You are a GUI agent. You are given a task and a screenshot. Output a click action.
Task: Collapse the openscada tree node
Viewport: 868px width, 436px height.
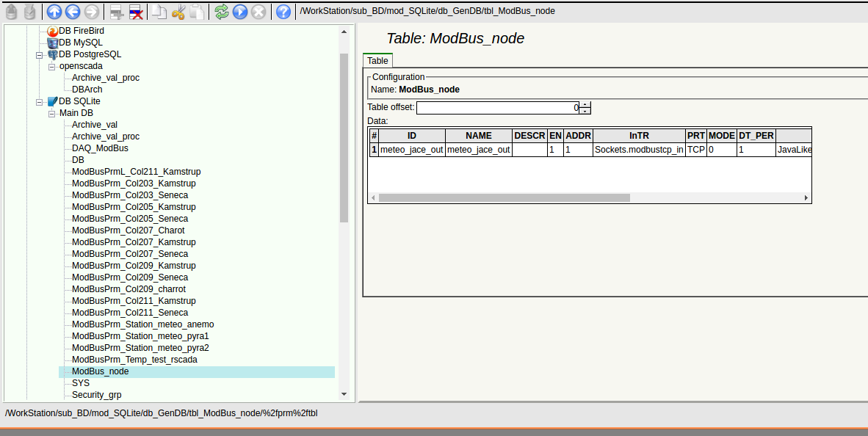coord(51,66)
